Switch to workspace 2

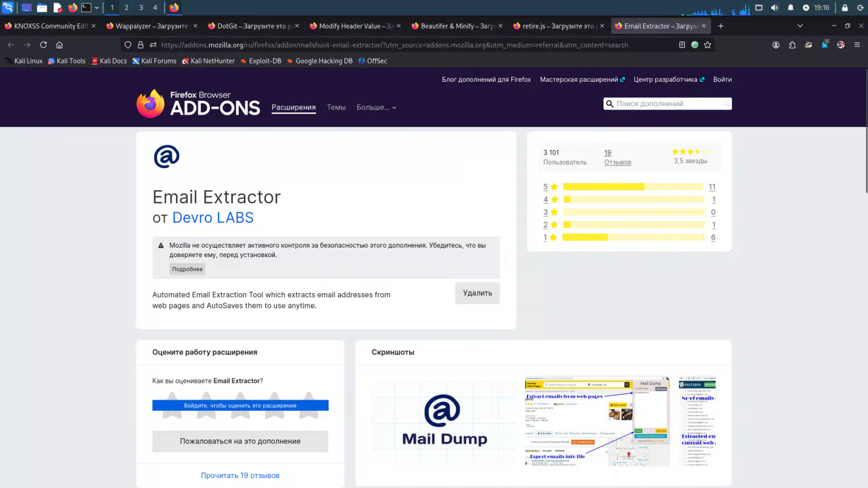[x=126, y=8]
